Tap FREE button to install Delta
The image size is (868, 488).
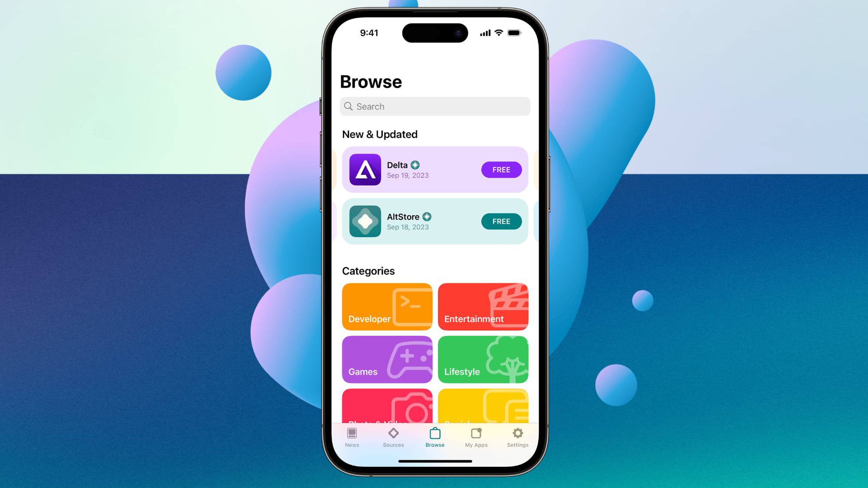501,169
